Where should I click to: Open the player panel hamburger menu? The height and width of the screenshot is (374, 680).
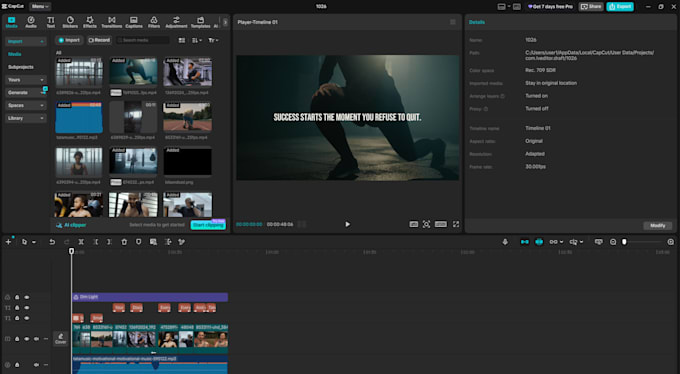[453, 22]
